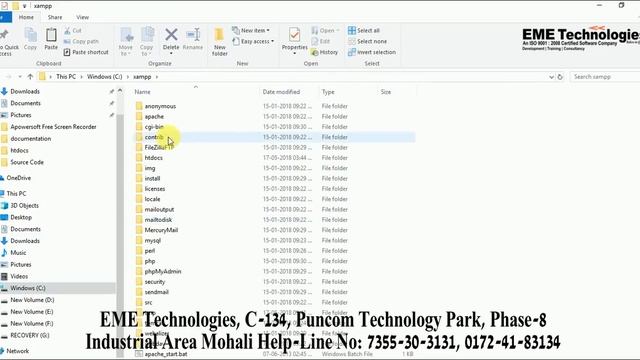This screenshot has width=640, height=360.
Task: Expand the chevron after xampp in path
Action: point(157,77)
